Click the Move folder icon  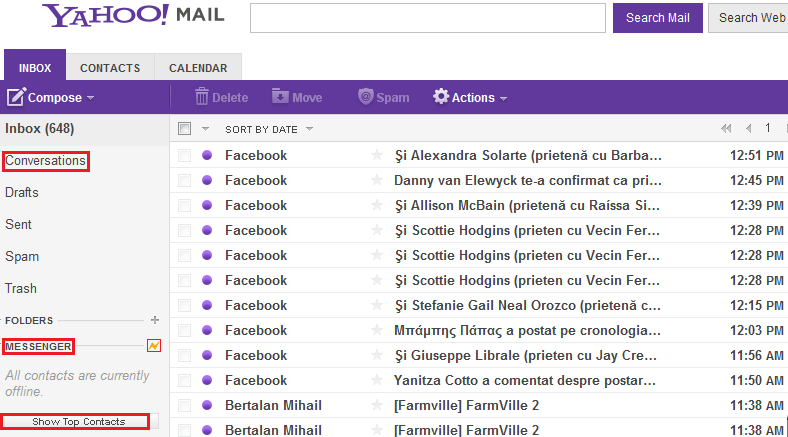pyautogui.click(x=280, y=95)
